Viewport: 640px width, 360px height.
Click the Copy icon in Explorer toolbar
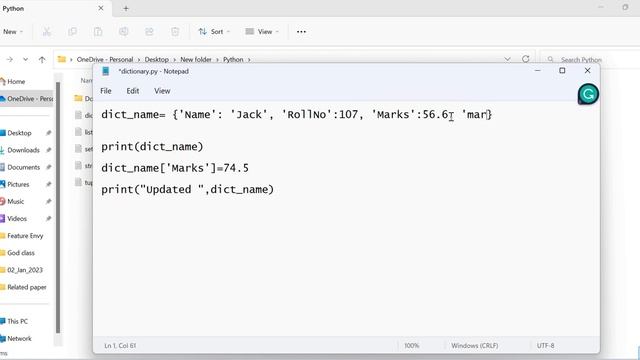click(x=72, y=31)
